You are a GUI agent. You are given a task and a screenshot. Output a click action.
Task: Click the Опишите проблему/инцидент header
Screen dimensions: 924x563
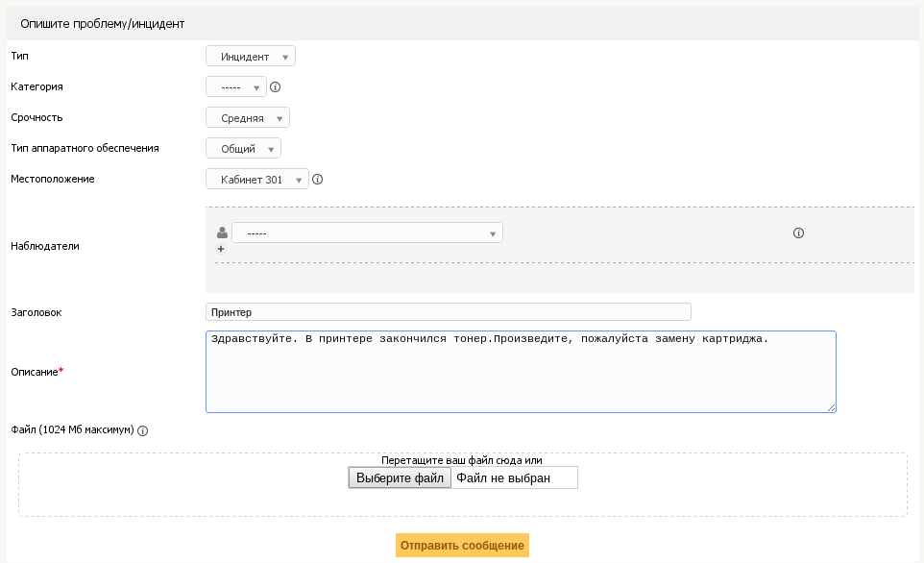click(x=103, y=24)
